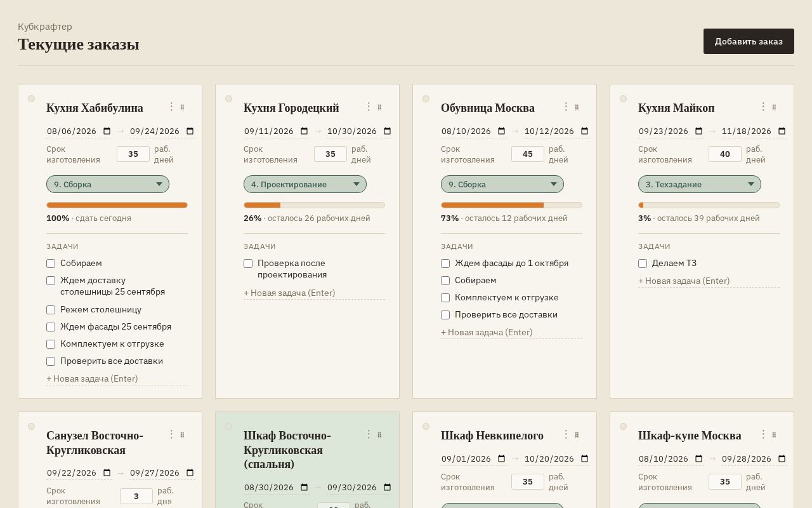Open the three-dot menu on Кухня Хабибулина card
Screen dimensions: 812x508
[x=171, y=107]
